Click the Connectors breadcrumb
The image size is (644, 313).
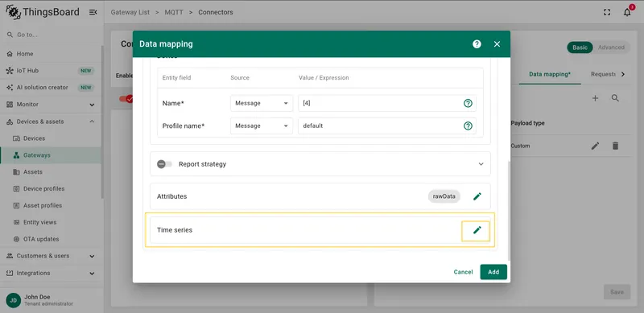coord(216,12)
